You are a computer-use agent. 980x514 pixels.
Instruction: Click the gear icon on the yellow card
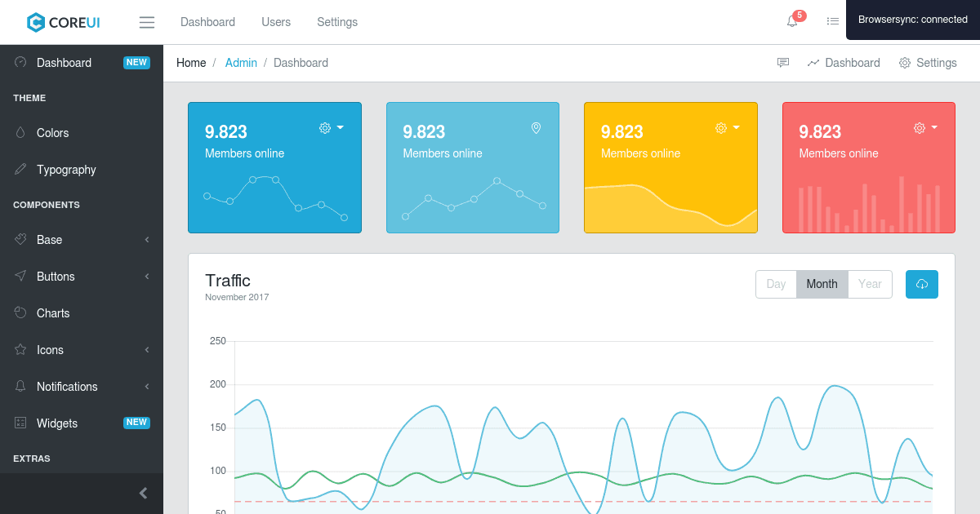click(x=721, y=128)
